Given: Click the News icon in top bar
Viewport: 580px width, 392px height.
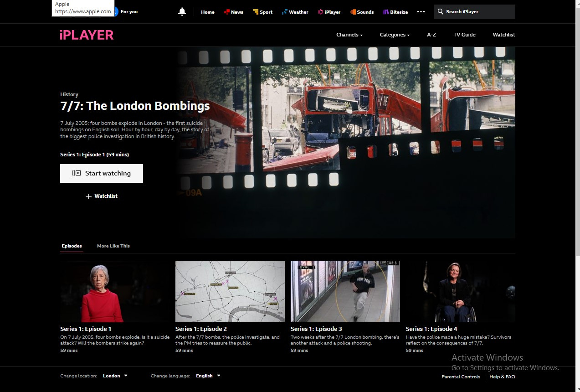Looking at the screenshot, I should point(226,12).
